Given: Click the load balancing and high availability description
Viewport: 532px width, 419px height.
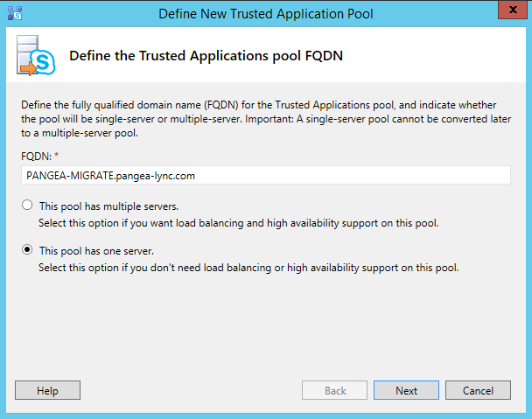Looking at the screenshot, I should pos(239,223).
